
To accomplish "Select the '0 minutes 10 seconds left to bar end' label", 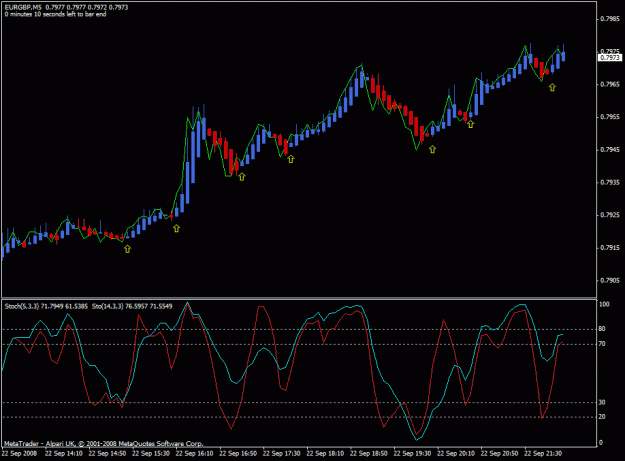I will 55,14.
